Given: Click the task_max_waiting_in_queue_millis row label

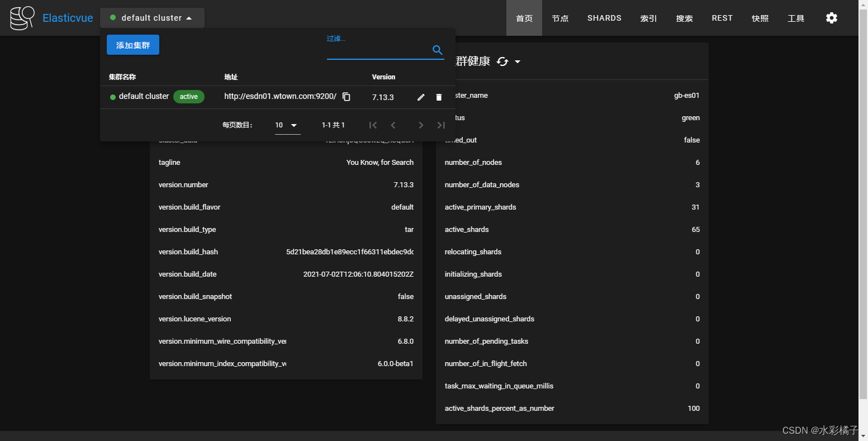Looking at the screenshot, I should (499, 386).
